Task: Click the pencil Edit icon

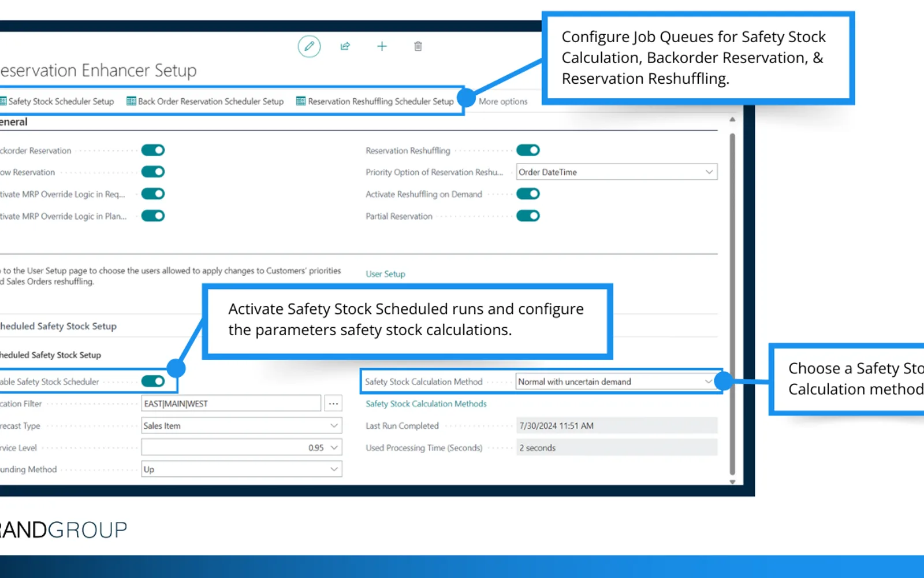Action: coord(309,46)
